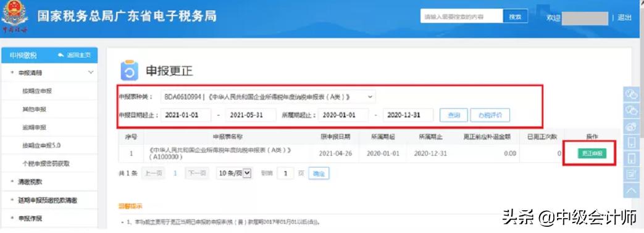Select 个税申报密码获取 in the sidebar
This screenshot has width=644, height=233.
(x=46, y=164)
